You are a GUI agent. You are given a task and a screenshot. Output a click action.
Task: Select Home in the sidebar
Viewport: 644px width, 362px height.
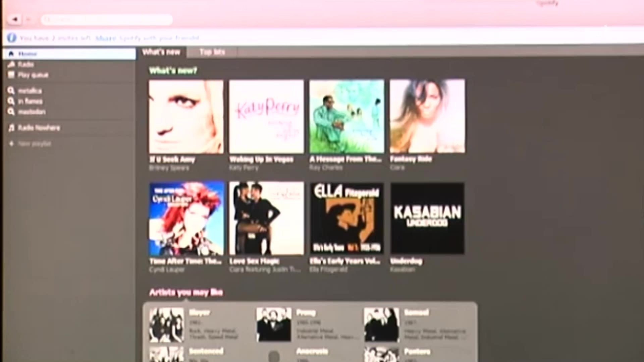pyautogui.click(x=69, y=54)
